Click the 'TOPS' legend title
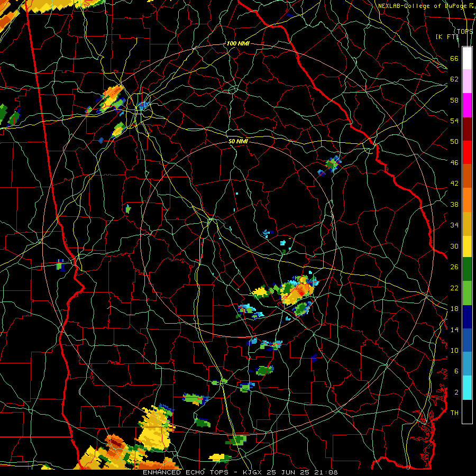The width and height of the screenshot is (476, 476). click(x=465, y=31)
